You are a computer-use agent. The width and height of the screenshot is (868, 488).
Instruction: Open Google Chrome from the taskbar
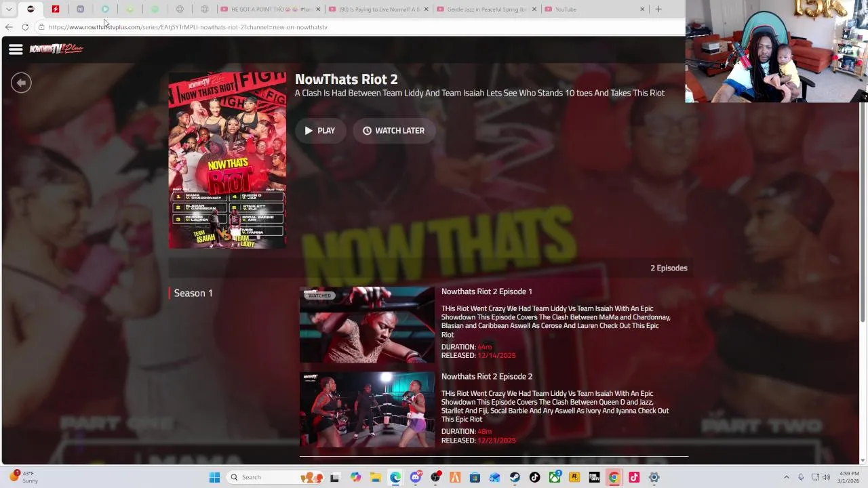[x=614, y=477]
